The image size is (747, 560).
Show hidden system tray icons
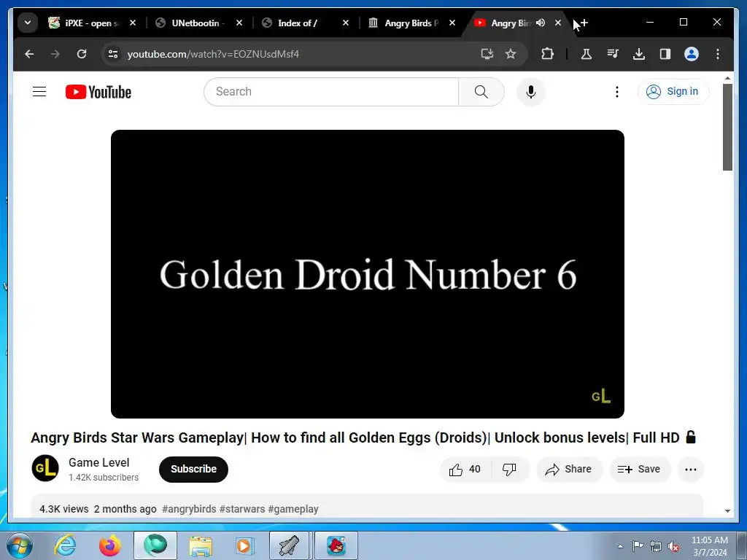(x=620, y=546)
